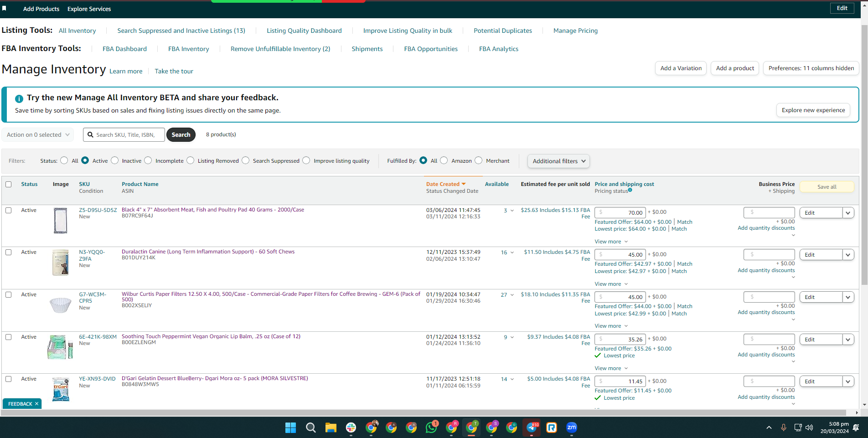This screenshot has width=868, height=438.
Task: Click the magnifier icon in the SKU search box
Action: click(x=90, y=135)
